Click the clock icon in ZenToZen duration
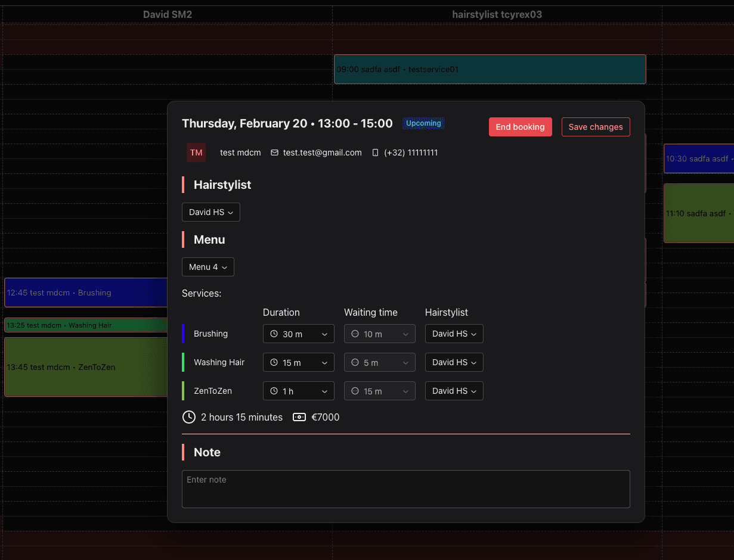The image size is (734, 560). pyautogui.click(x=274, y=391)
